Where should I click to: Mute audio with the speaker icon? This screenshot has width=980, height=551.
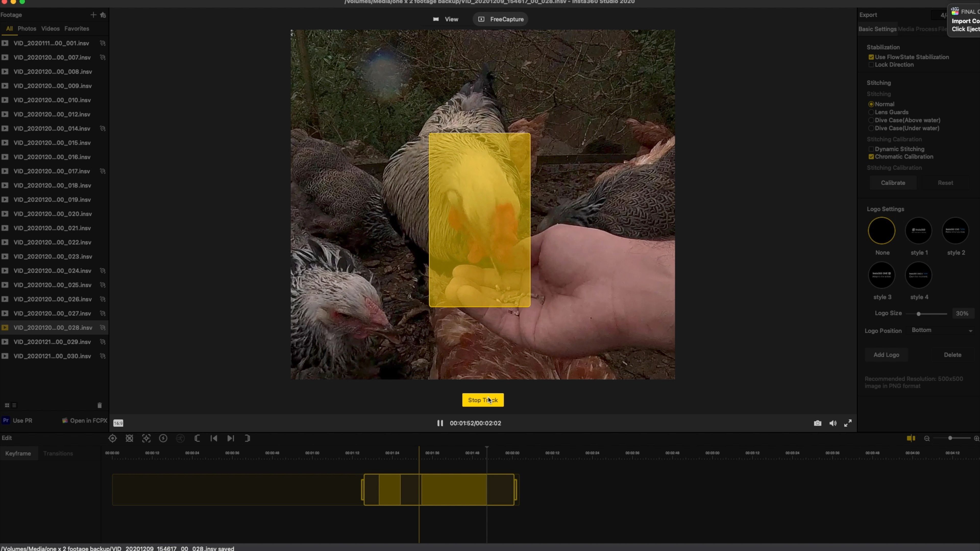(833, 423)
